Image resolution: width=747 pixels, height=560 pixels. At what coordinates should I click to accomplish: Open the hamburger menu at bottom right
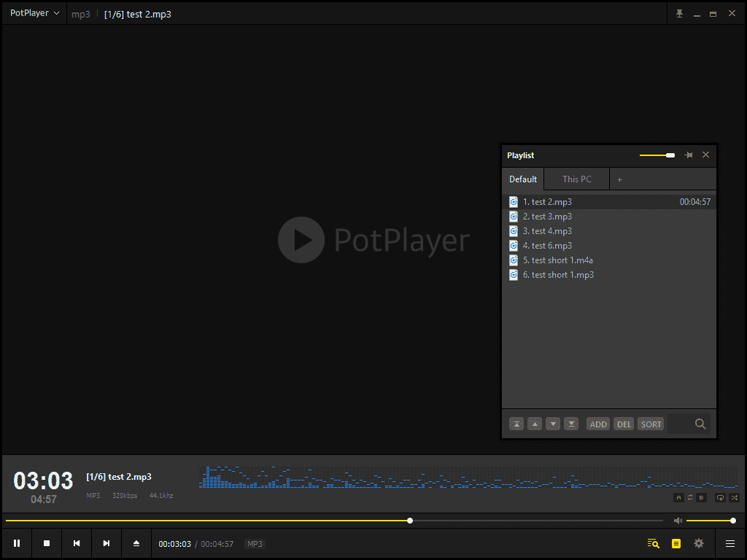(729, 543)
